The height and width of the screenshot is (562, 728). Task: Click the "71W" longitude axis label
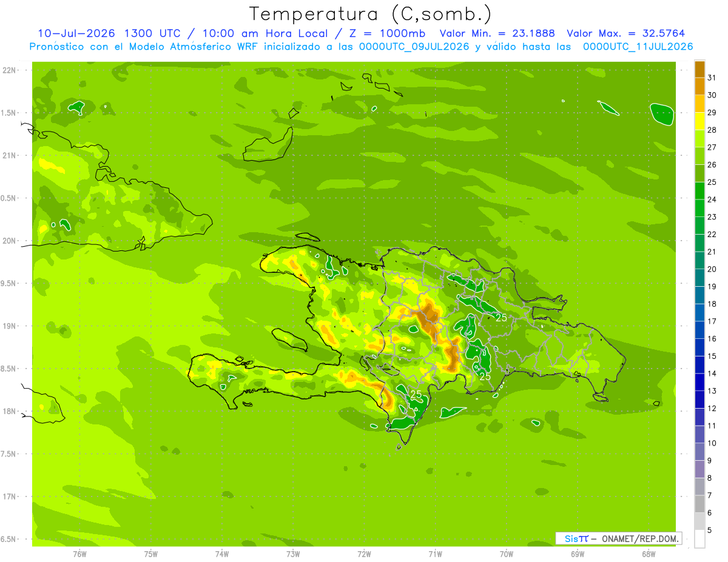coord(435,554)
